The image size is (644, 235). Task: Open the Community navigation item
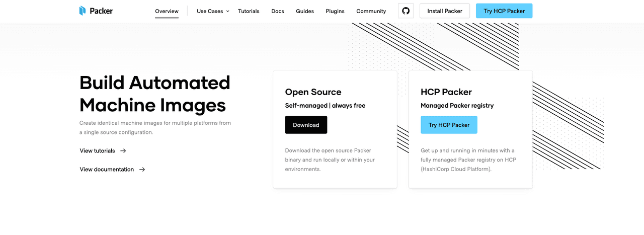(371, 11)
